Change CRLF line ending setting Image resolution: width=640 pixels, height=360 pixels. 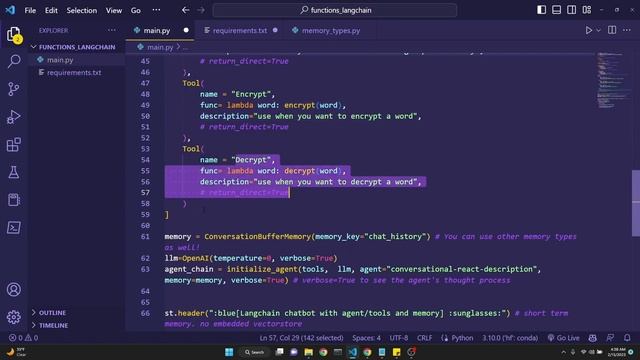424,338
